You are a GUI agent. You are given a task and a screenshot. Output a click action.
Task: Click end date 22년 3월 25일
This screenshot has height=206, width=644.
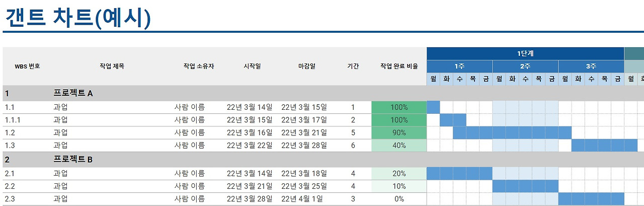click(x=304, y=186)
